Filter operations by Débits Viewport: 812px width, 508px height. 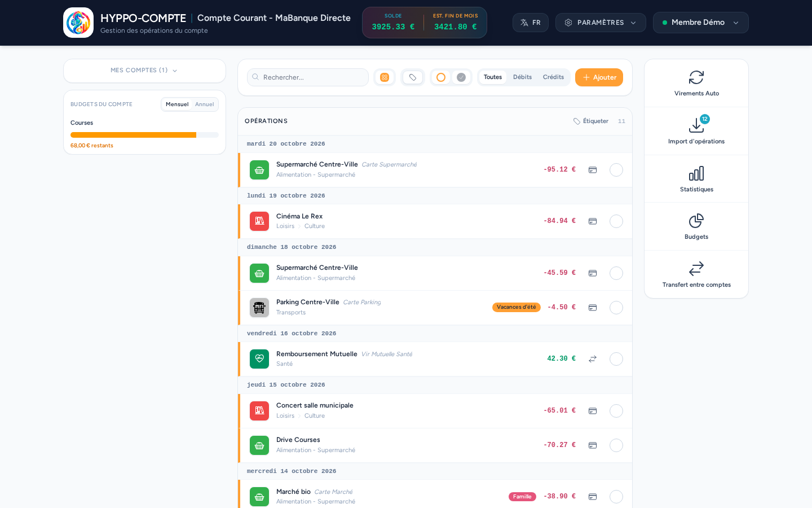click(x=522, y=77)
